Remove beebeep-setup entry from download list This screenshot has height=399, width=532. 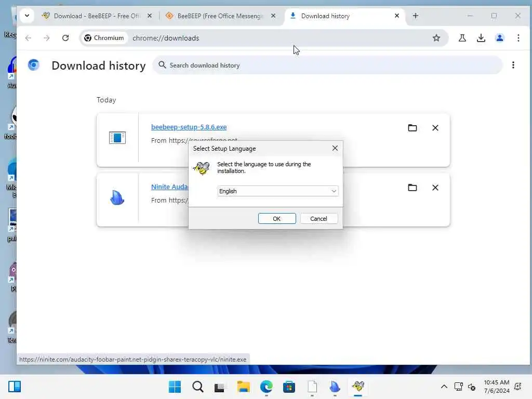coord(435,128)
